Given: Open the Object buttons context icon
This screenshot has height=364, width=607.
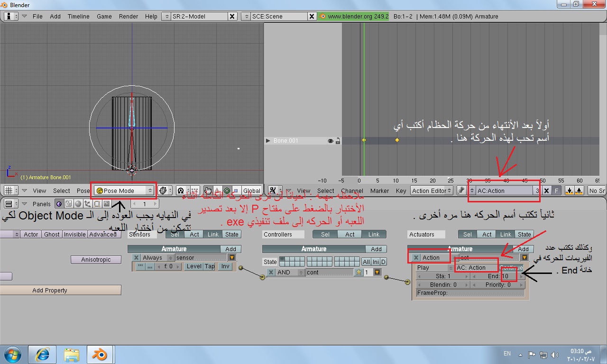Looking at the screenshot, I should point(87,204).
